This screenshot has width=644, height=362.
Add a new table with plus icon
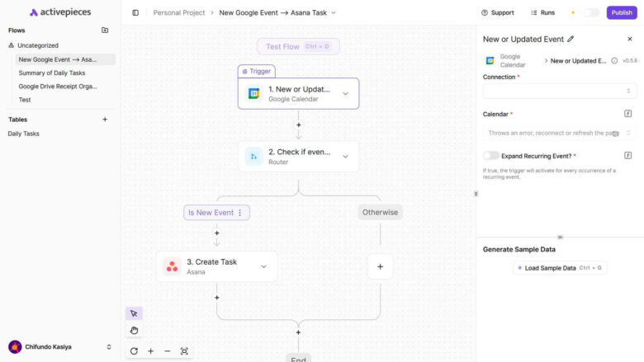coord(105,120)
